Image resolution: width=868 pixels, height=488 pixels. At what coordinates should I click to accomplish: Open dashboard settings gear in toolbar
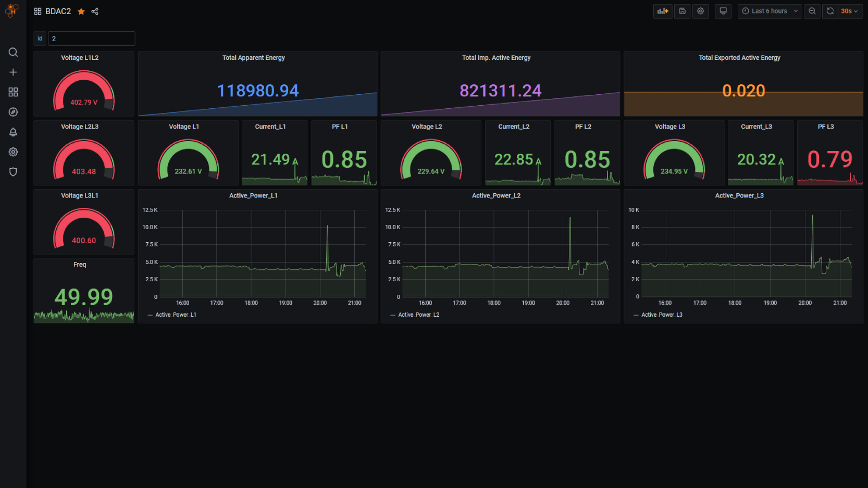click(701, 11)
